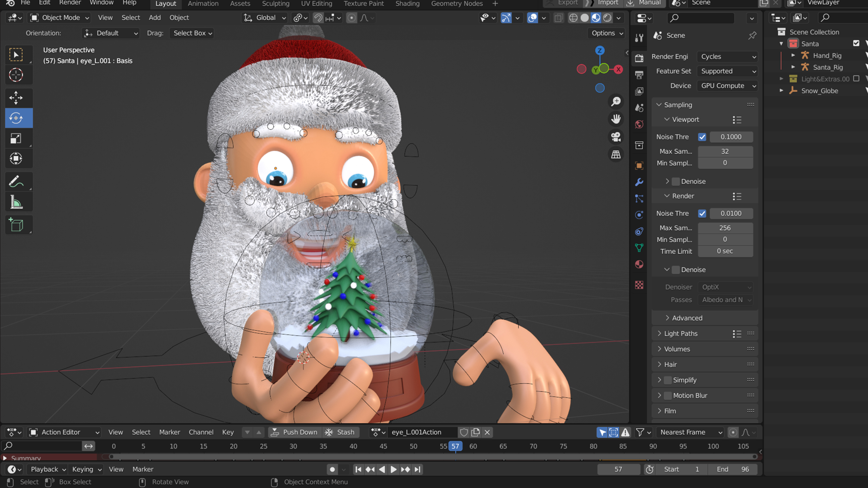
Task: Choose the Move tool in toolbar
Action: [x=16, y=98]
